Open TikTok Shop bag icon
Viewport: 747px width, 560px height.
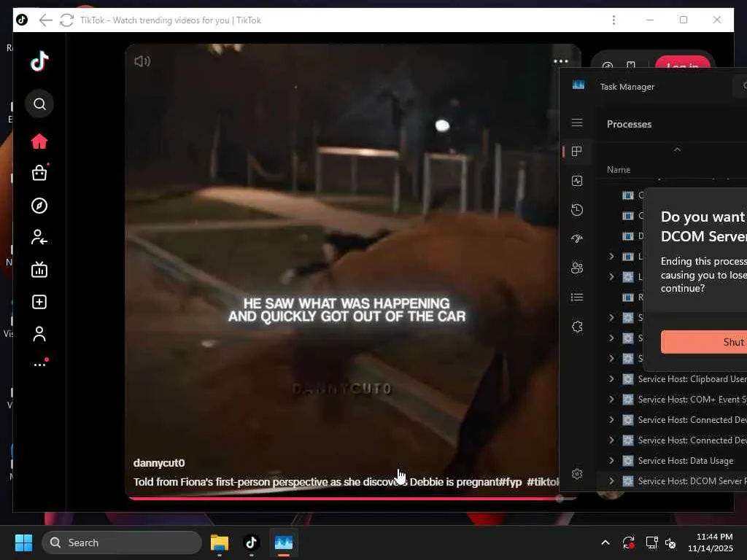[39, 172]
